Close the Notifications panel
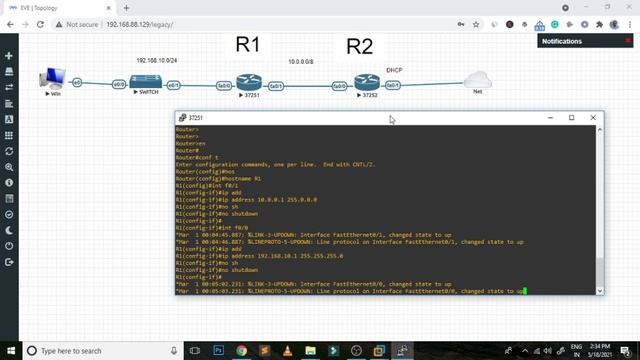 628,40
